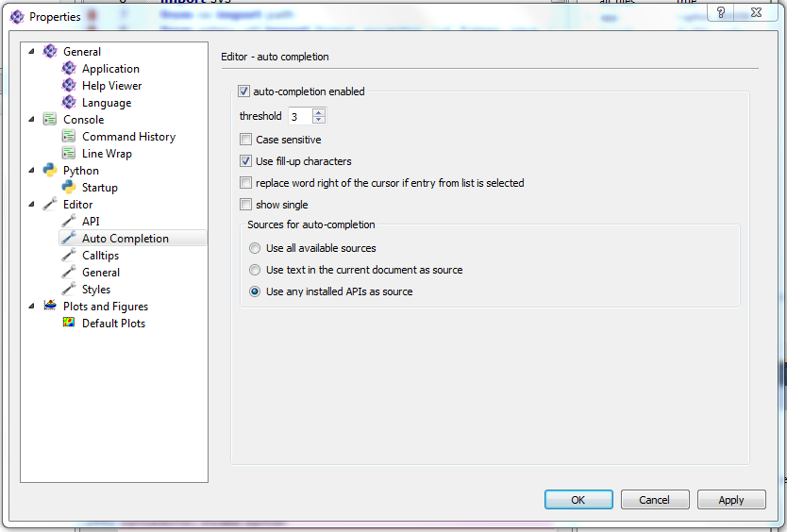Click the Calltips wrench icon
787x532 pixels.
click(69, 255)
